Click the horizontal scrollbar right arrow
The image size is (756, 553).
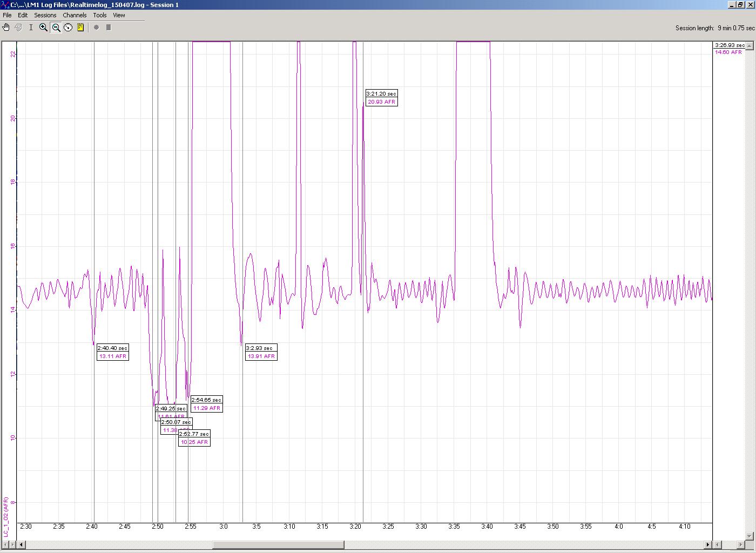708,544
